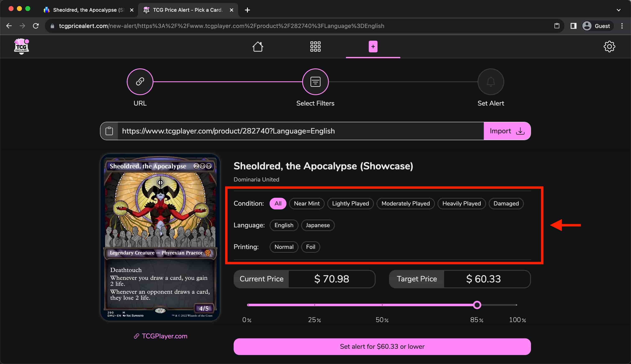Paste from clipboard icon in URL field

[109, 131]
